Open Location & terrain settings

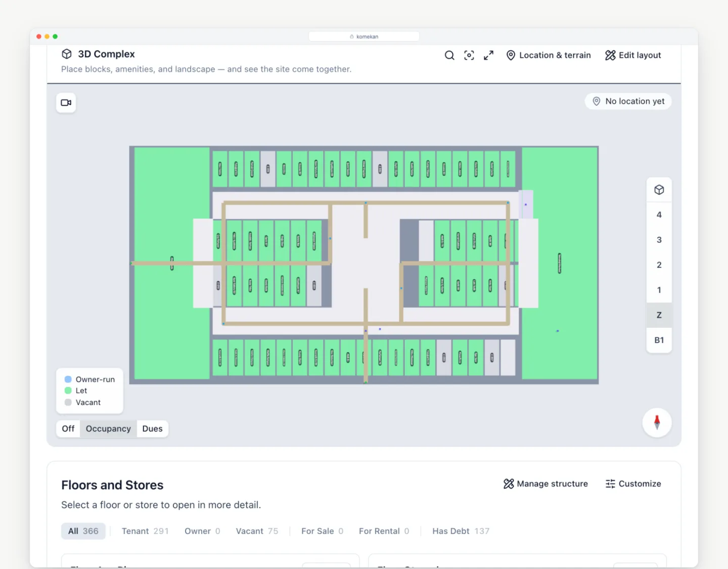pos(549,55)
